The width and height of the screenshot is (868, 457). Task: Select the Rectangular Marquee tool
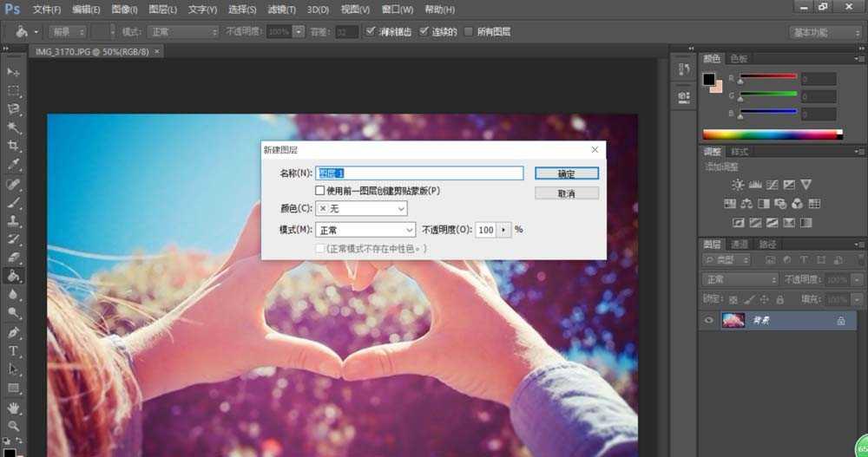click(13, 91)
